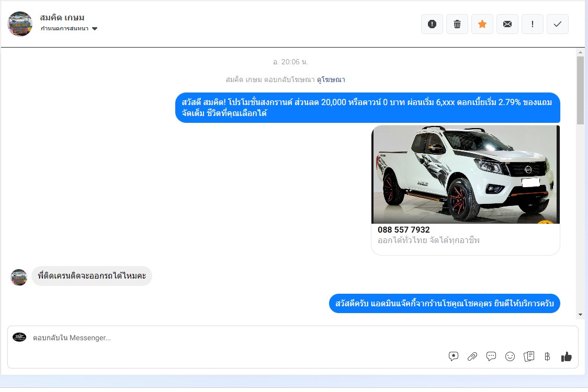Image resolution: width=588 pixels, height=392 pixels.
Task: Open the emoji picker smiley icon
Action: 510,356
